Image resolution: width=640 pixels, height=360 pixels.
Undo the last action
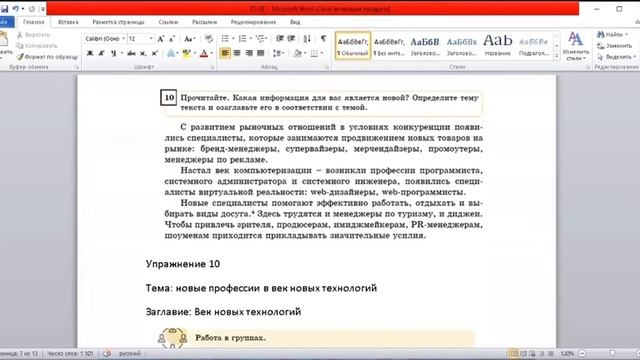click(16, 9)
